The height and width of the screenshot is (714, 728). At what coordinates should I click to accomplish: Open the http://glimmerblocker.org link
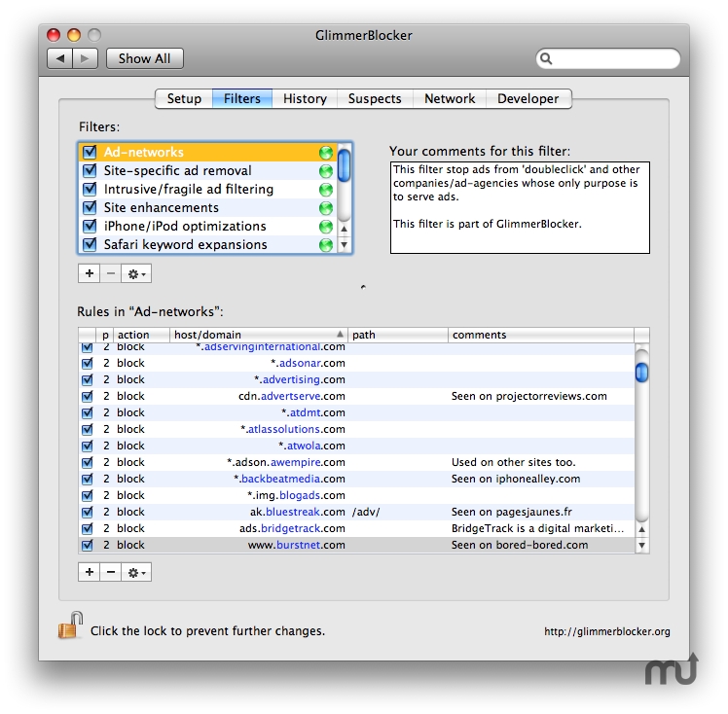click(x=606, y=631)
